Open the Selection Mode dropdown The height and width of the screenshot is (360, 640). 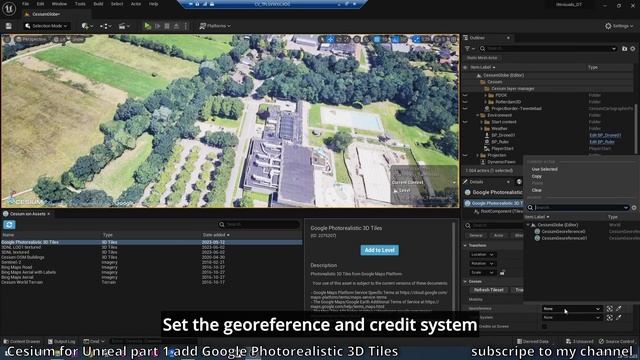pyautogui.click(x=46, y=26)
